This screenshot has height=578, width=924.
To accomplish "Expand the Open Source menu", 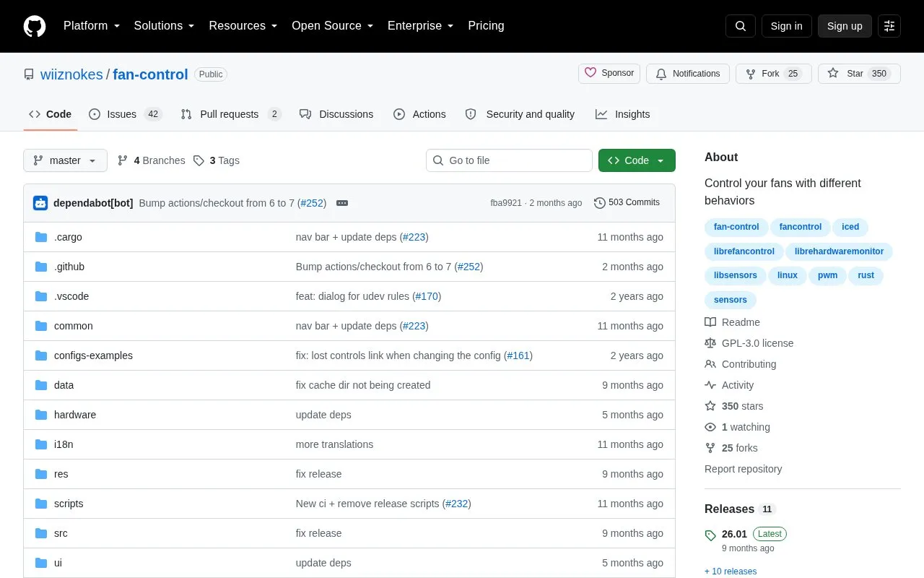I will point(333,26).
